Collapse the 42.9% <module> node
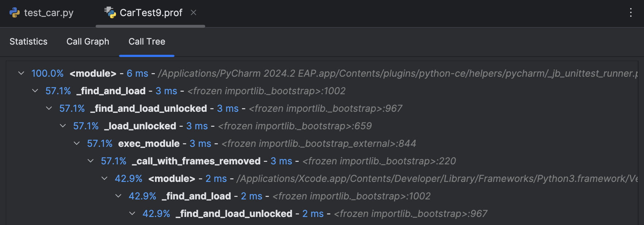The height and width of the screenshot is (225, 644). click(104, 178)
